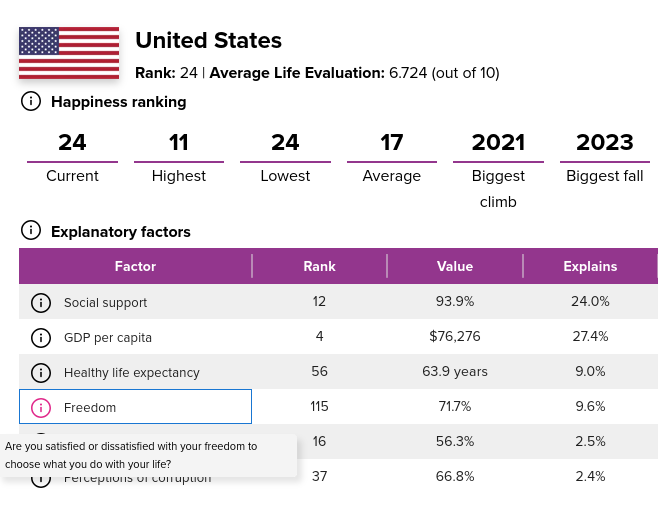Click the Current ranking value 24
Screen dimensions: 661x524
click(72, 143)
